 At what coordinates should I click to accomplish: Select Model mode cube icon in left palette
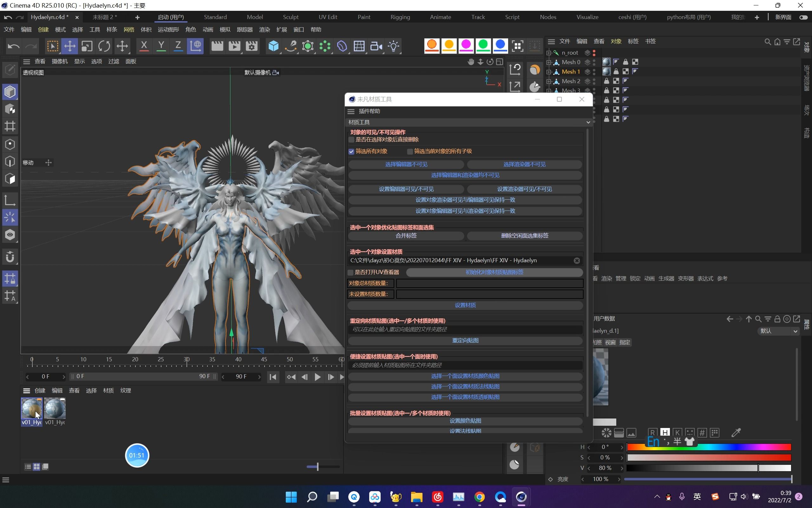click(x=10, y=92)
